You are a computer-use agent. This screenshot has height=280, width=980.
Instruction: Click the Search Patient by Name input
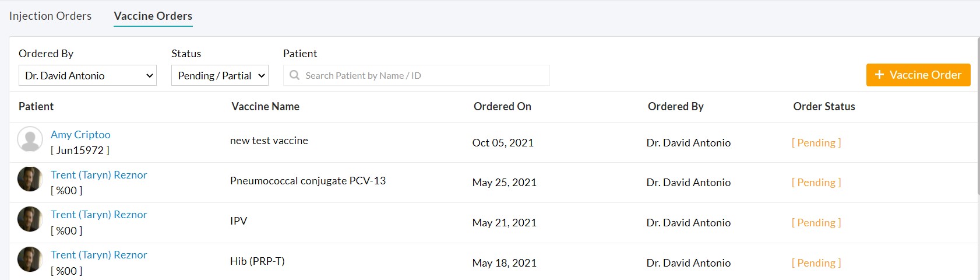422,75
